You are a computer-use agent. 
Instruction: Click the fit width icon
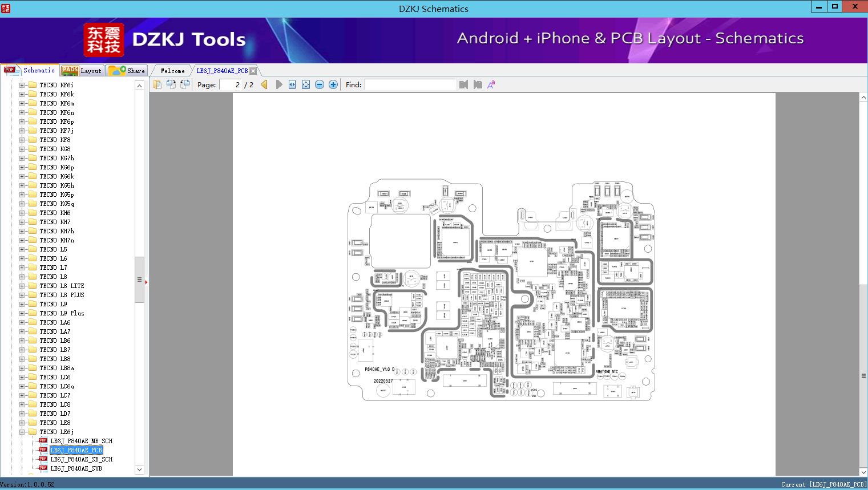292,84
